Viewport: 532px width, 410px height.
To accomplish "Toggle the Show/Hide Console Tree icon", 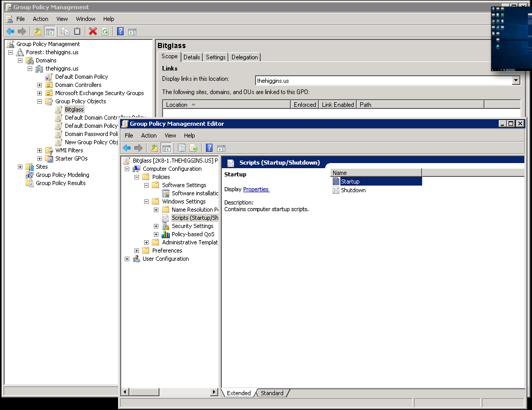I will [x=50, y=31].
